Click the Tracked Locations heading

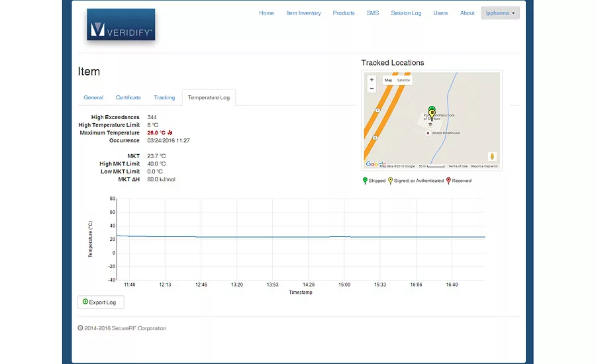[x=393, y=63]
